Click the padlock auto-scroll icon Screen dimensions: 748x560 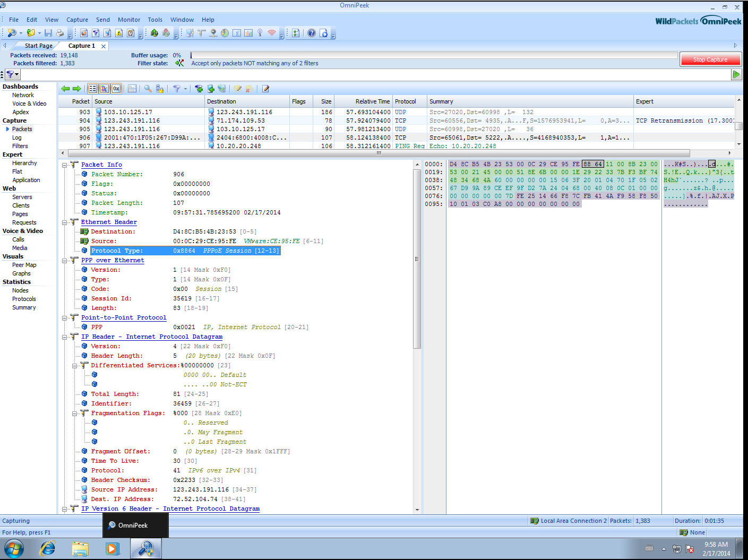click(160, 89)
